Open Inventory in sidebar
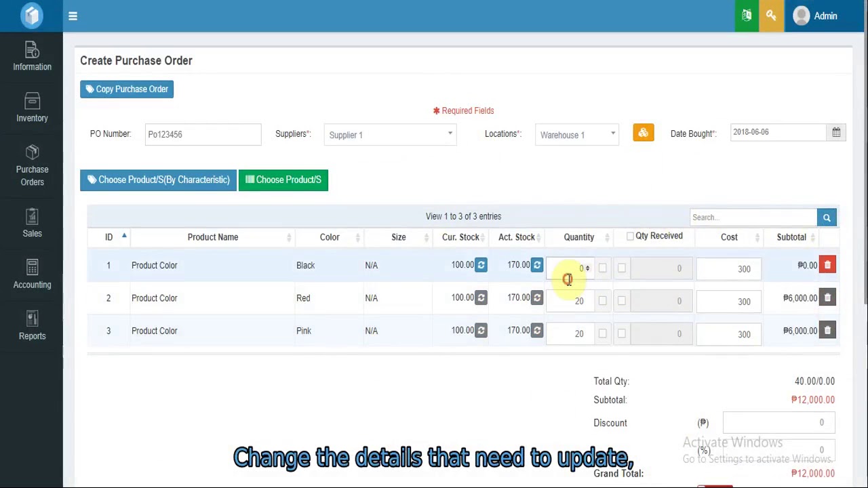Image resolution: width=868 pixels, height=488 pixels. pos(32,108)
